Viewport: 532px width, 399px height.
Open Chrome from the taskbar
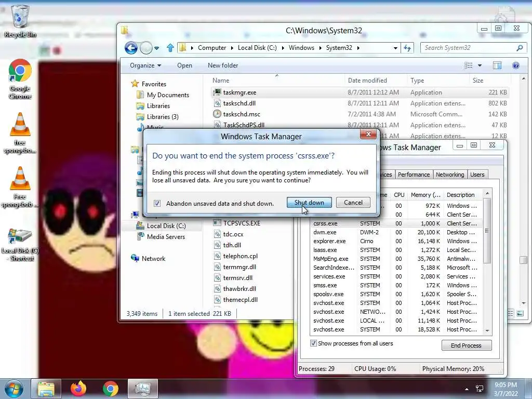click(111, 389)
